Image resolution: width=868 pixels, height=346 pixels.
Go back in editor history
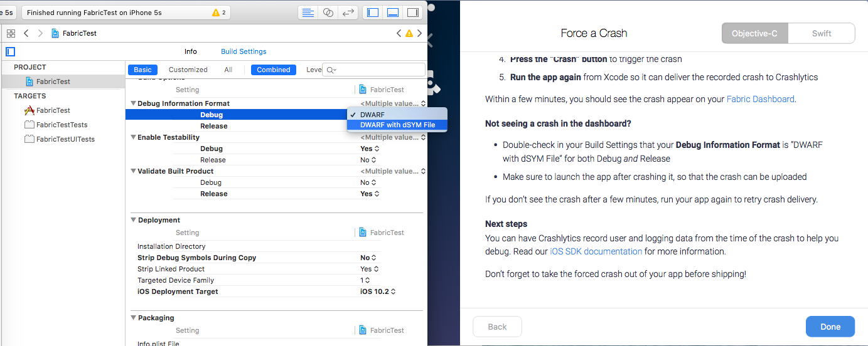point(26,33)
